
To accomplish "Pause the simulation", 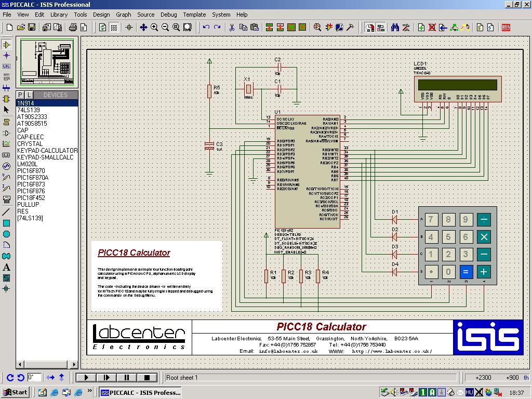I will click(x=127, y=378).
